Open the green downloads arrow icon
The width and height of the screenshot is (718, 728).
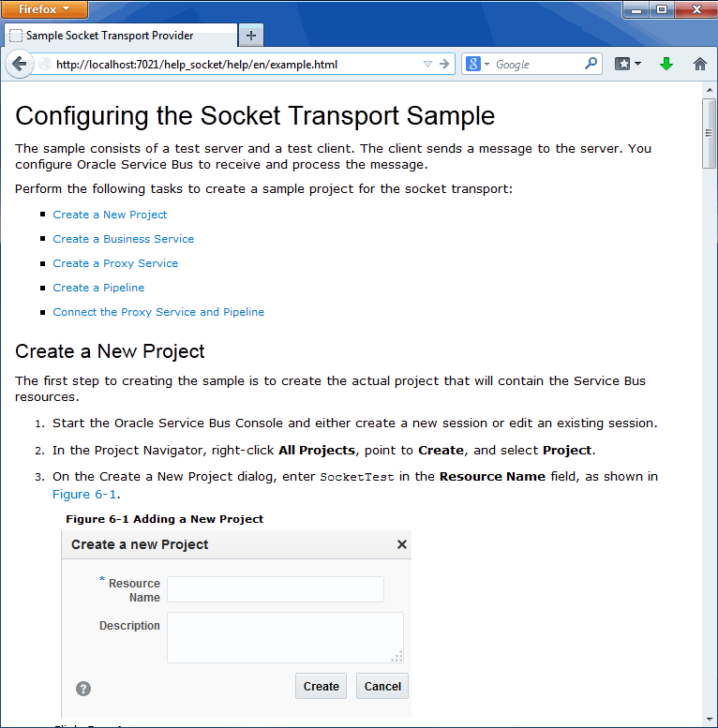(x=666, y=64)
